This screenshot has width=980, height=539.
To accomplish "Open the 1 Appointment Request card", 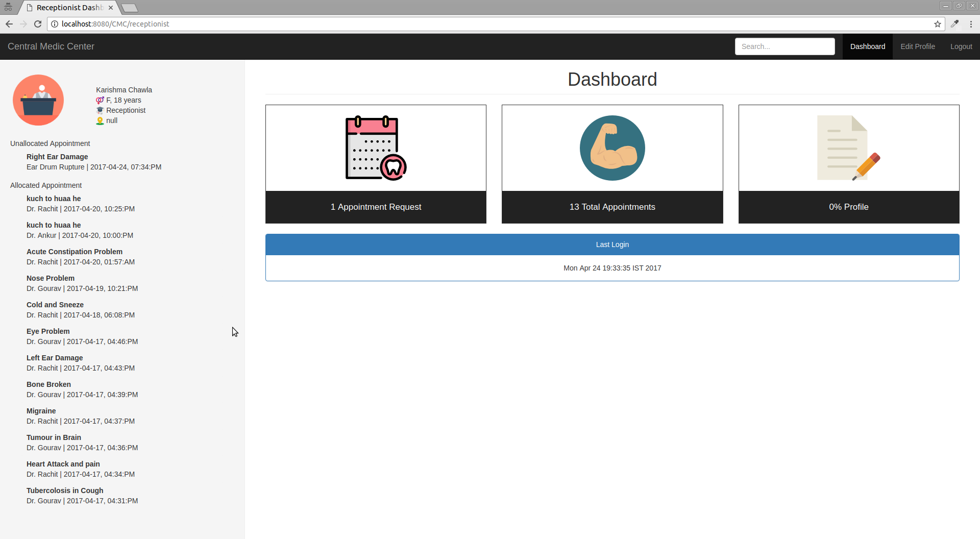I will coord(376,207).
